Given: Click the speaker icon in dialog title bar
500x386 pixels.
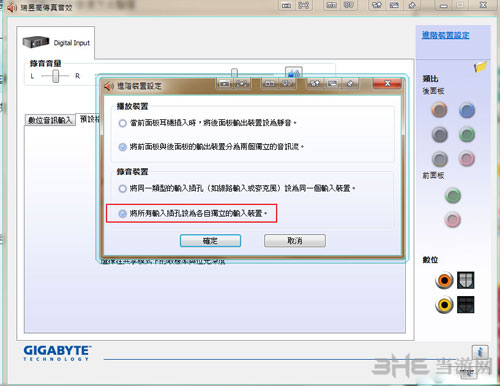Looking at the screenshot, I should 109,86.
